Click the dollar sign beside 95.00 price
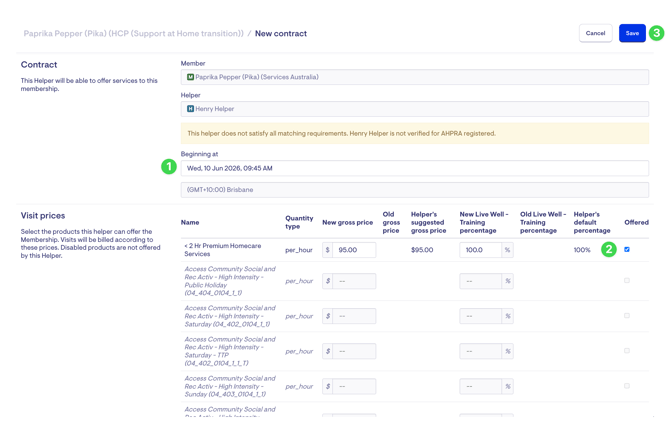Viewport: 670px width, 433px height. point(328,250)
